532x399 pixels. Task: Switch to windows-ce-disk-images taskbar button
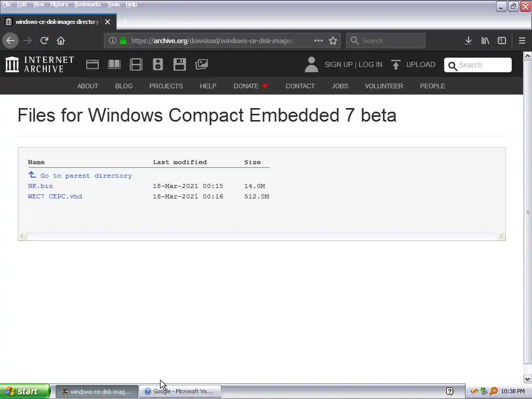click(96, 392)
